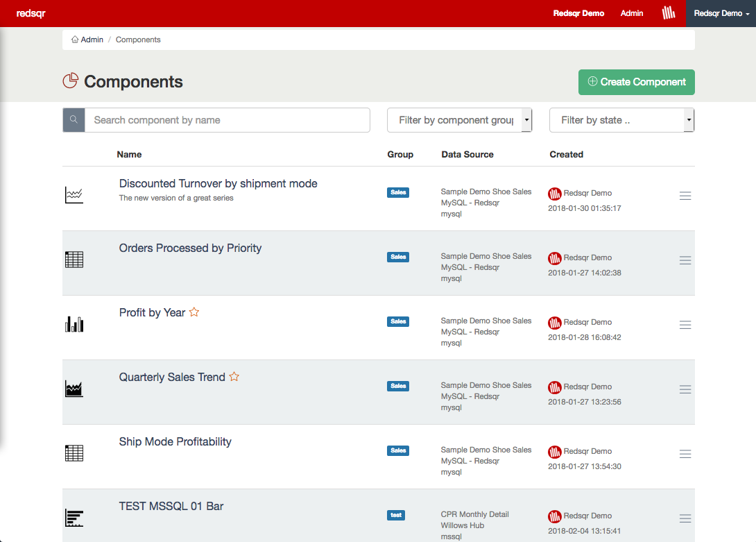The width and height of the screenshot is (756, 542).
Task: Open the Profit by Year component
Action: click(153, 313)
